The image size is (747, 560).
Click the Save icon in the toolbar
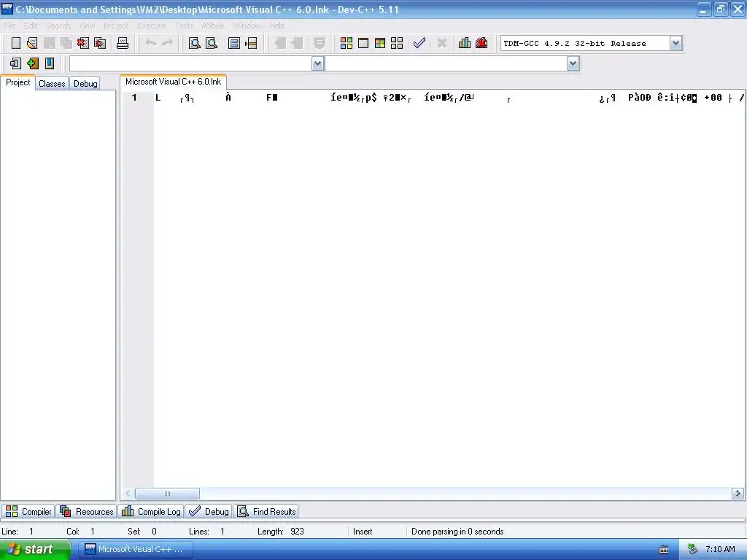pyautogui.click(x=49, y=43)
